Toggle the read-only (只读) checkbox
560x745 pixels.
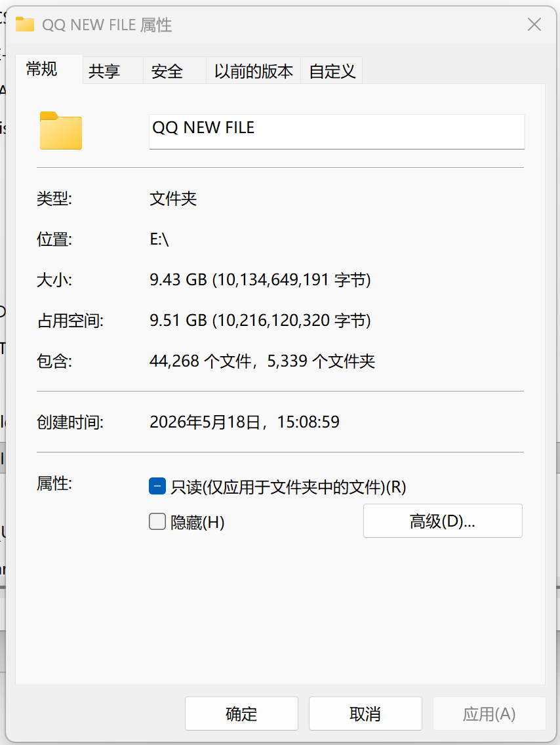coord(157,486)
